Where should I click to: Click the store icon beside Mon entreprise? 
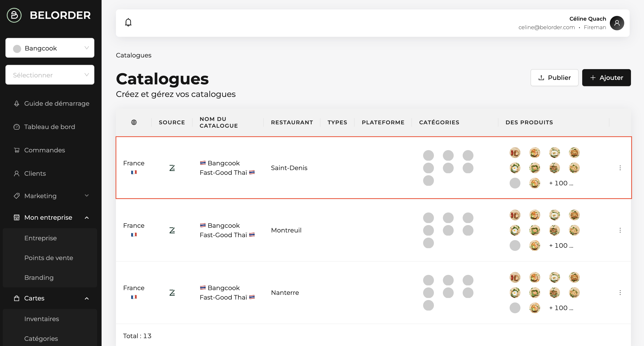click(16, 218)
